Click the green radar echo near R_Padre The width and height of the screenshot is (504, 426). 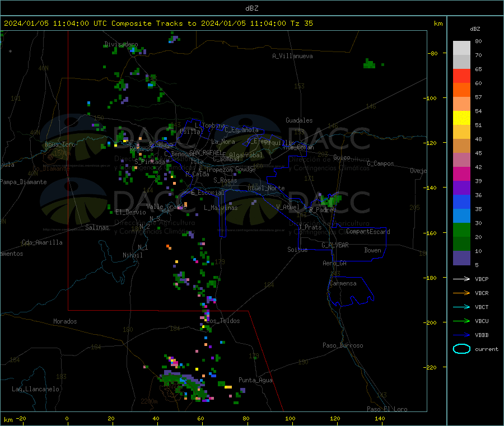330,200
